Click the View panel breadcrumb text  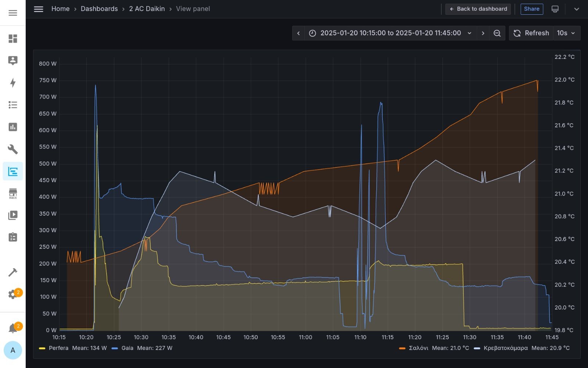193,9
